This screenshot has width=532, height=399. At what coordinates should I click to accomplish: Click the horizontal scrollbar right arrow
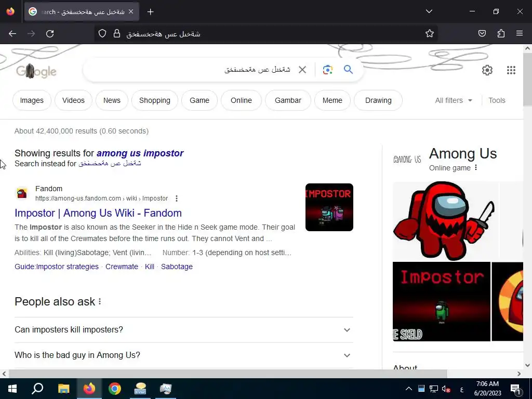tap(519, 374)
